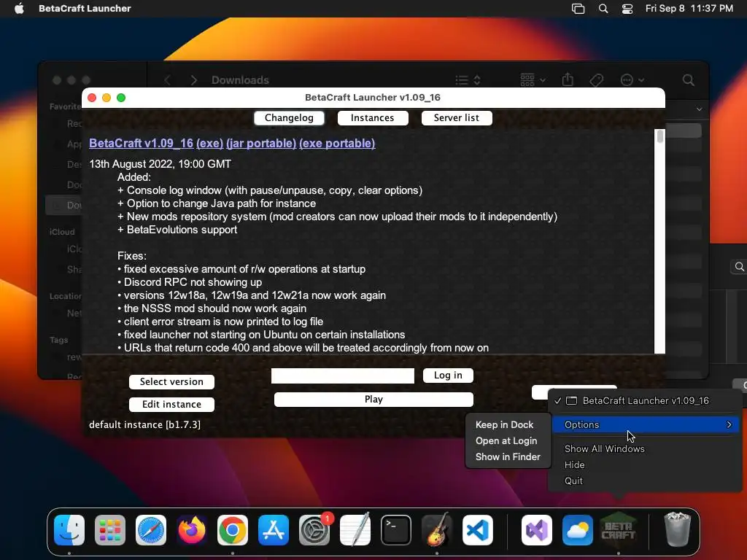Choose Keep in Dock
The image size is (747, 560).
504,425
